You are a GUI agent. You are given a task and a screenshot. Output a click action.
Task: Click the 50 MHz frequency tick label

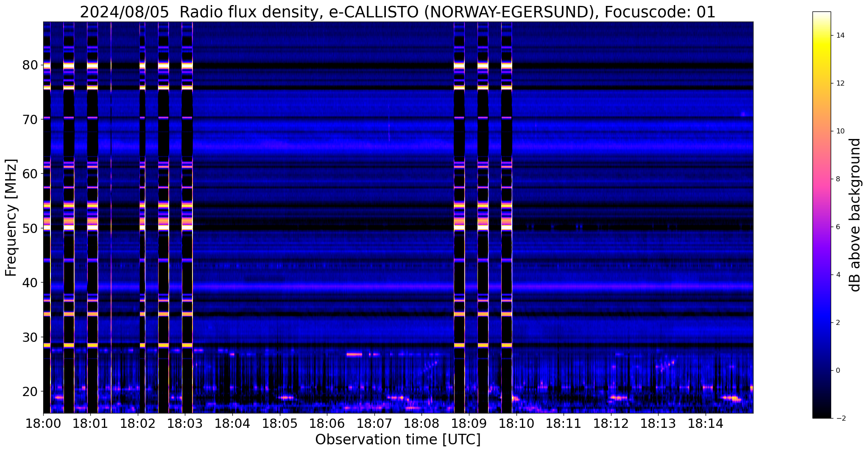[30, 228]
